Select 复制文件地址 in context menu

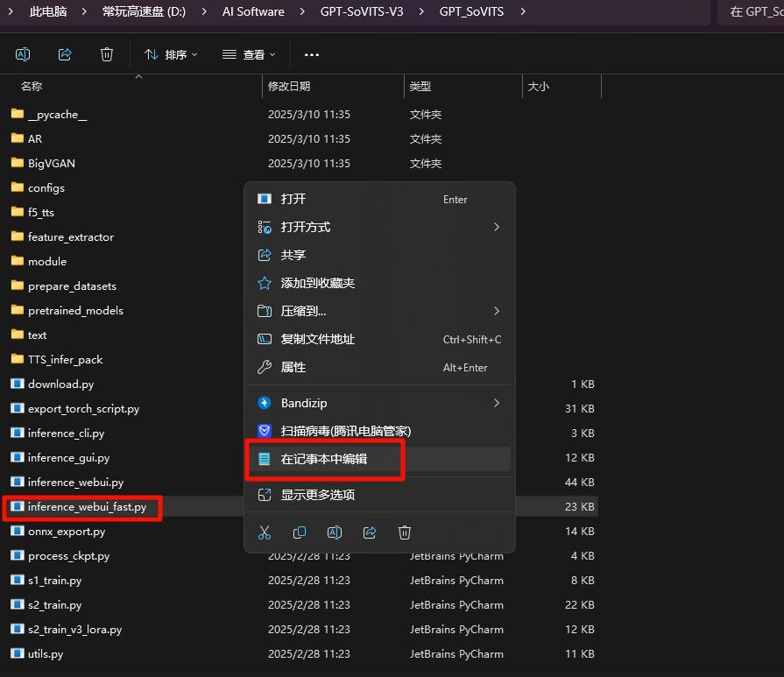[317, 339]
